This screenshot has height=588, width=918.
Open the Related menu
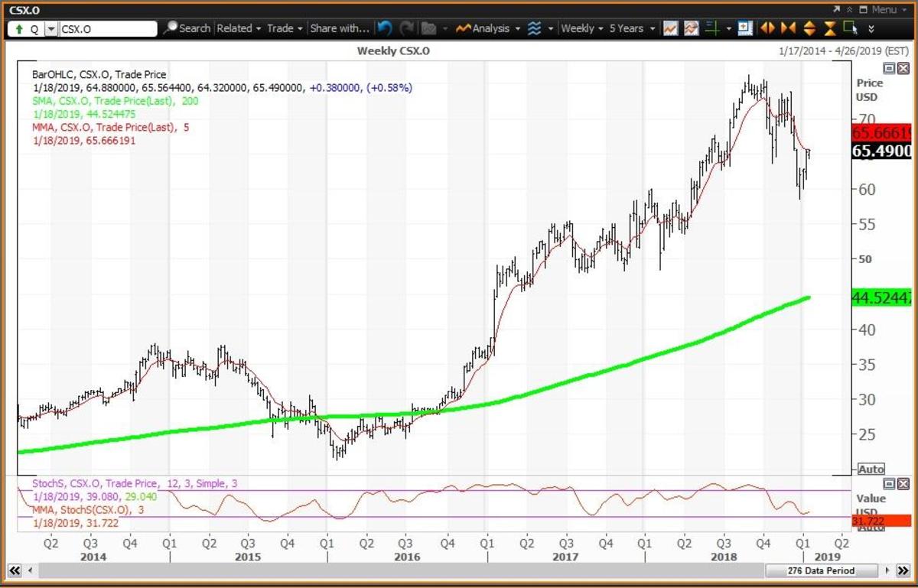239,28
